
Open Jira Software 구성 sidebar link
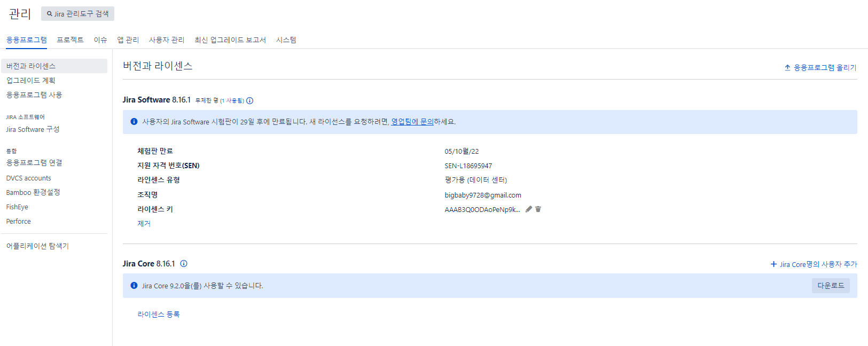tap(33, 130)
